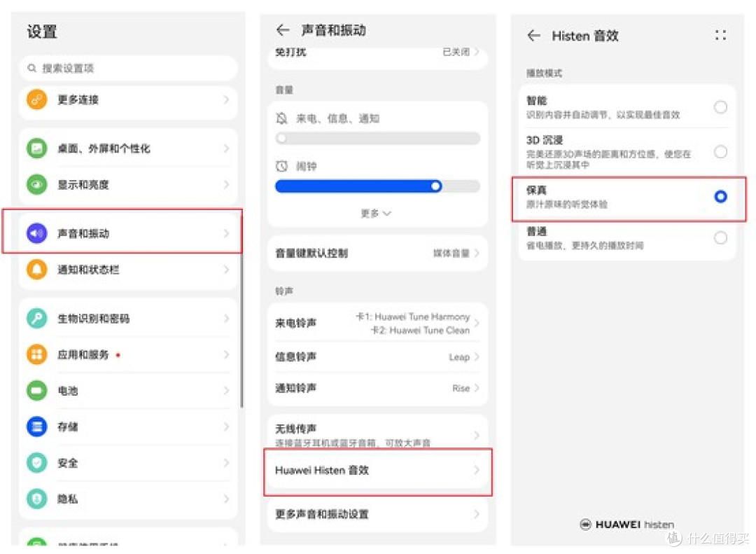Select the 保真 radio button
Image resolution: width=756 pixels, height=554 pixels.
(x=720, y=196)
